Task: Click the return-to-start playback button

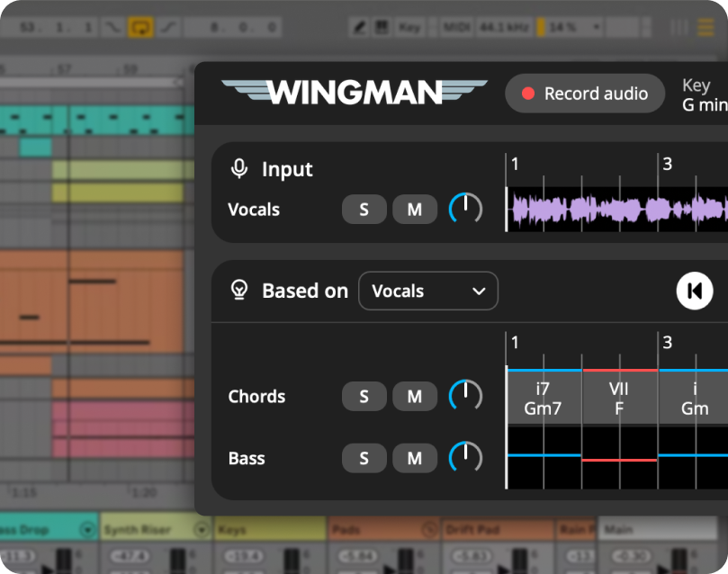Action: coord(694,291)
